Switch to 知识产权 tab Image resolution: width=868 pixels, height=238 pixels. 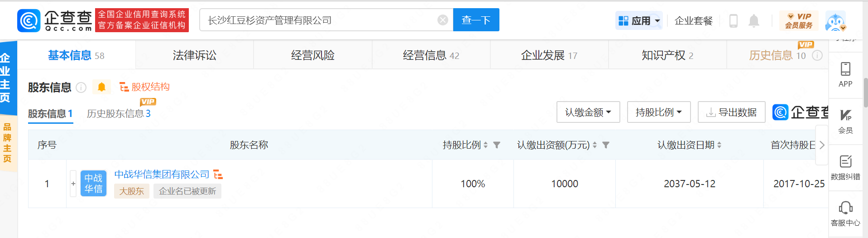click(x=667, y=55)
